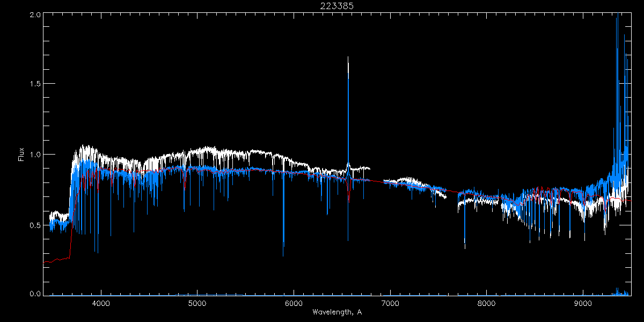Click the x-axis tick label "7000"
Viewport: 644px width, 322px height.
390,303
